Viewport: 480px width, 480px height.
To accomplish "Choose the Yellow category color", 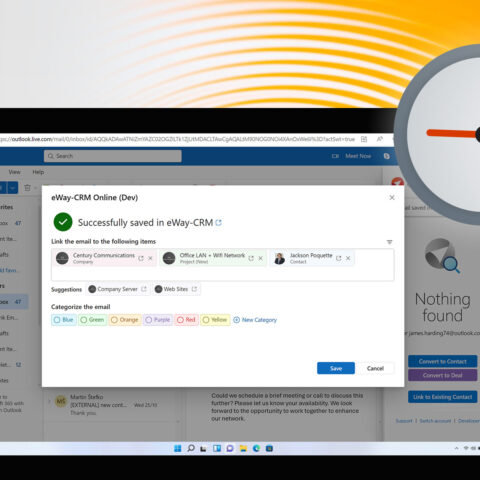I will click(x=215, y=320).
